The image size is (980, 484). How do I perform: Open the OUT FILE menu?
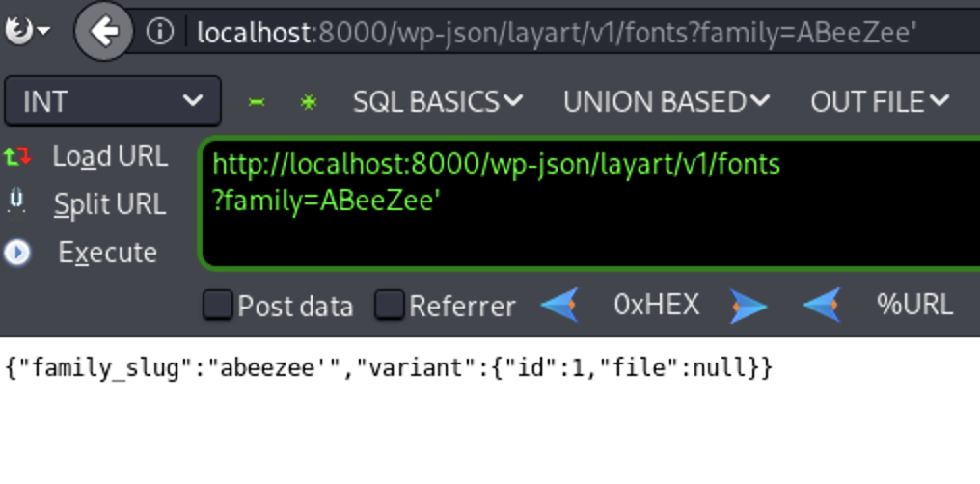(880, 102)
